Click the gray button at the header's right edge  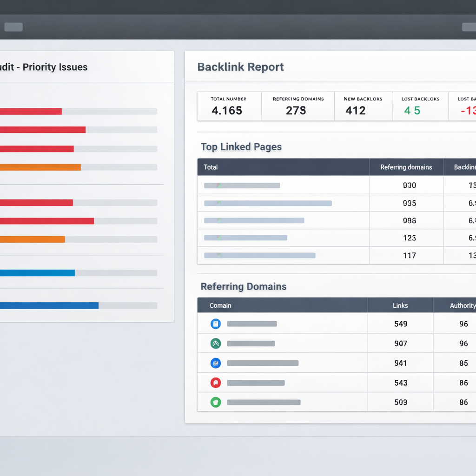point(469,27)
